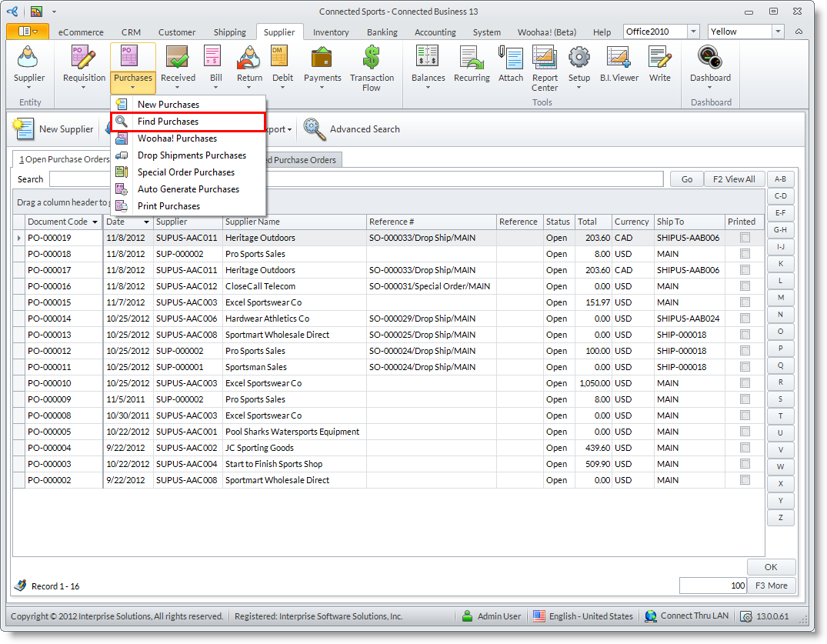Expand the Document Code column filter arrow
The image size is (827, 644).
point(95,222)
